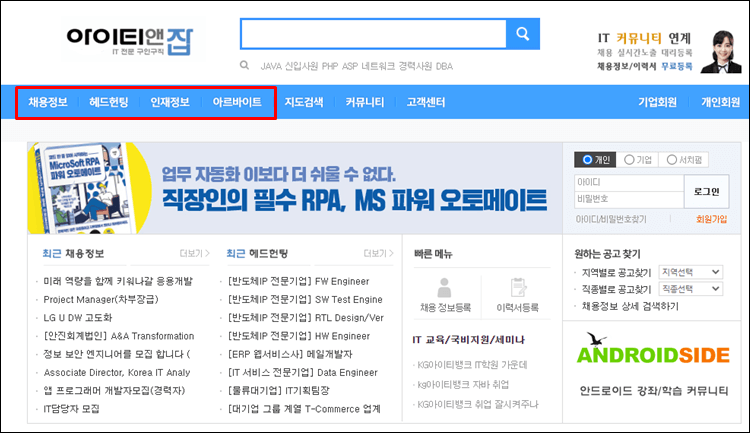Click the 무료등록 link
Image resolution: width=750 pixels, height=433 pixels.
(677, 67)
